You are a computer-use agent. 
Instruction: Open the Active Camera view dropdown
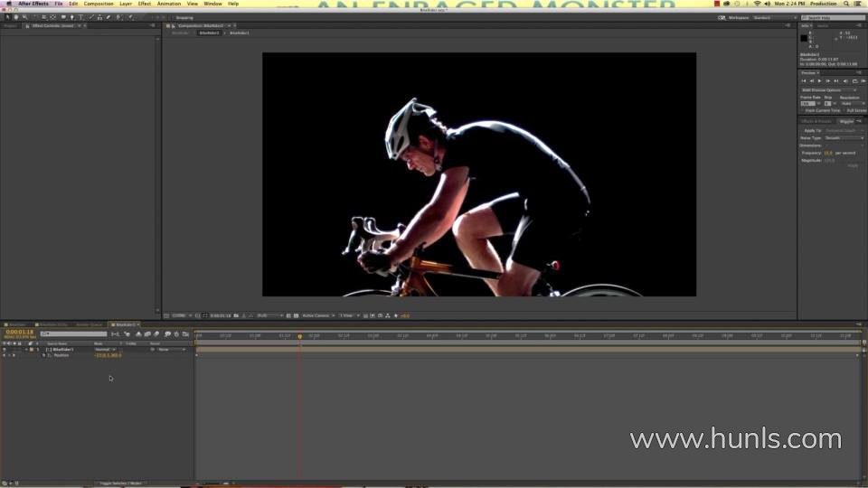coord(318,316)
